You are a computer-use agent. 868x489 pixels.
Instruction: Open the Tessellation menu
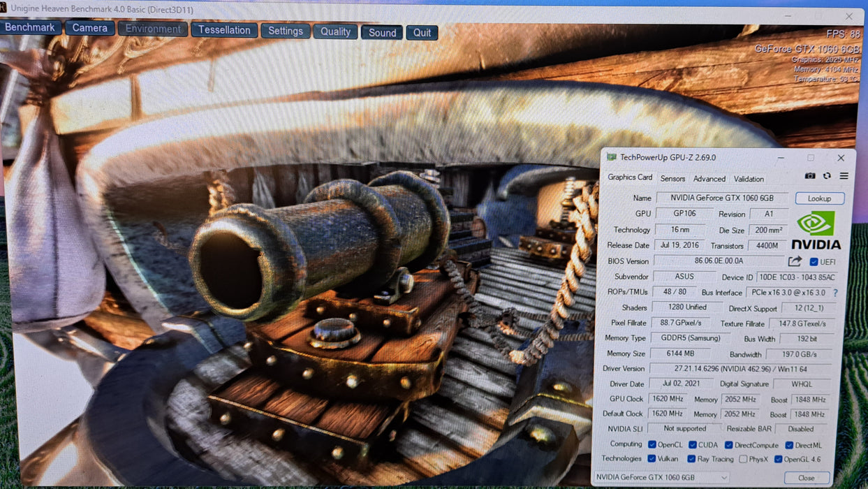click(224, 30)
